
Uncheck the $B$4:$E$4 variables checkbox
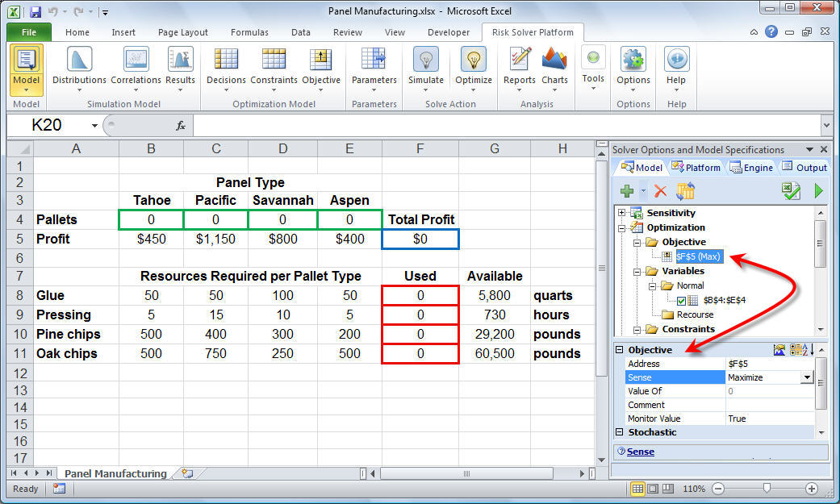click(681, 300)
